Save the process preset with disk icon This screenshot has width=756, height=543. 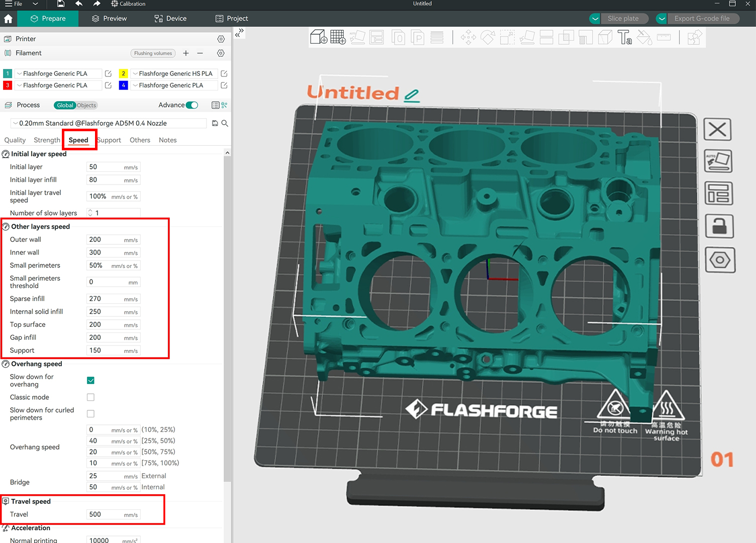tap(215, 123)
